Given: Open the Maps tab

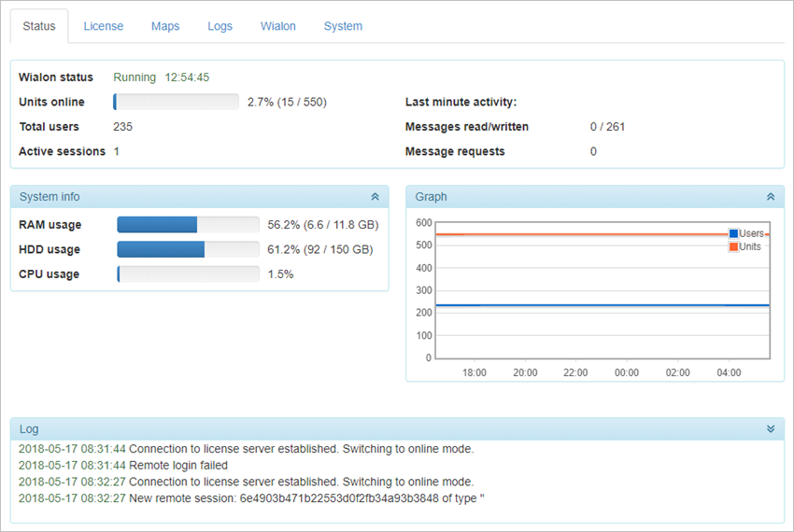Looking at the screenshot, I should coord(165,26).
